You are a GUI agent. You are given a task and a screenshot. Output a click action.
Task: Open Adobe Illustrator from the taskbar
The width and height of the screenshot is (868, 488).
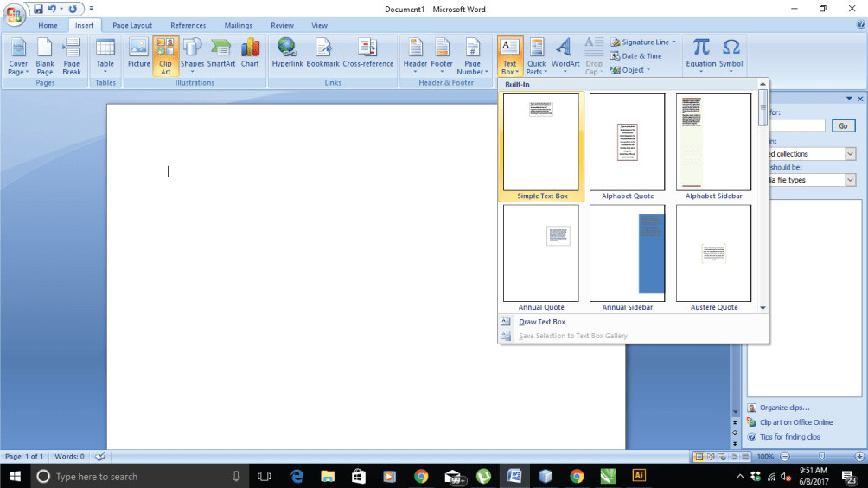[639, 475]
